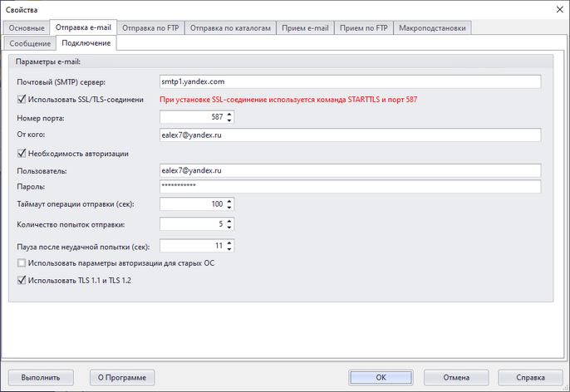Image resolution: width=570 pixels, height=392 pixels.
Task: Decrease send timeout with down arrow
Action: (229, 208)
